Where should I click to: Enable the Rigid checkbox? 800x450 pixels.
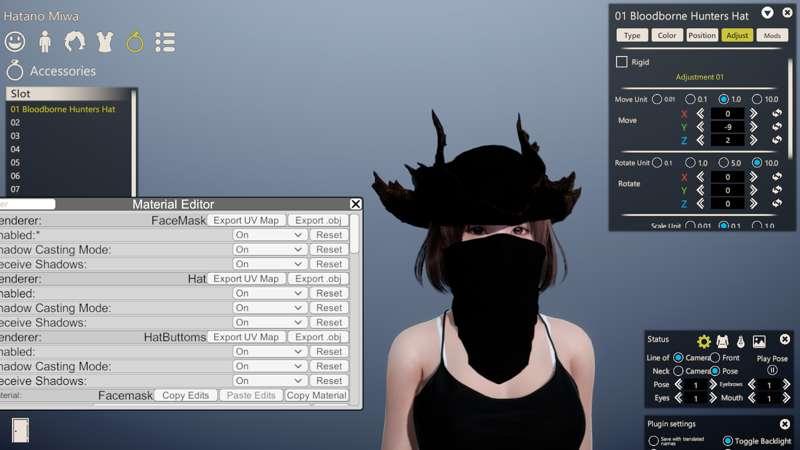(621, 62)
